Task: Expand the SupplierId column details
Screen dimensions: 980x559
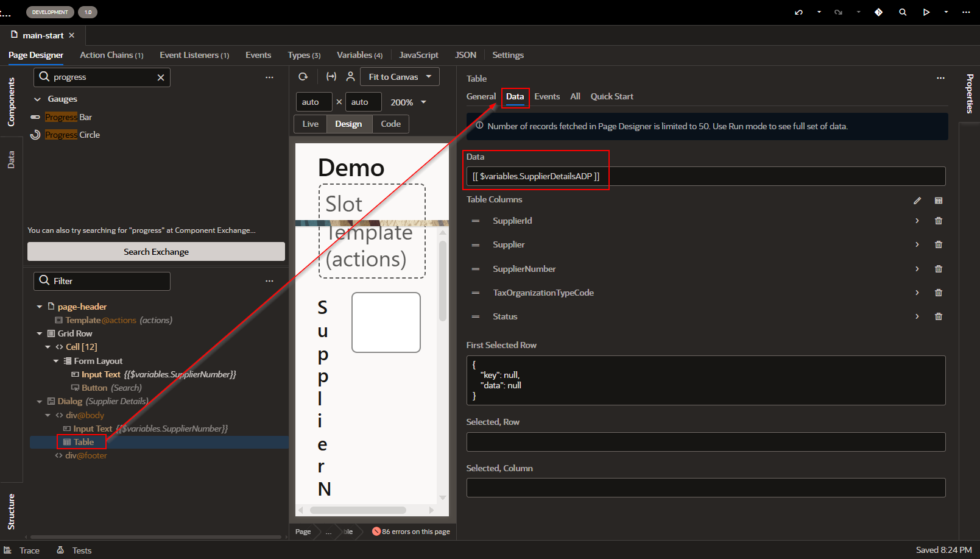Action: point(917,221)
